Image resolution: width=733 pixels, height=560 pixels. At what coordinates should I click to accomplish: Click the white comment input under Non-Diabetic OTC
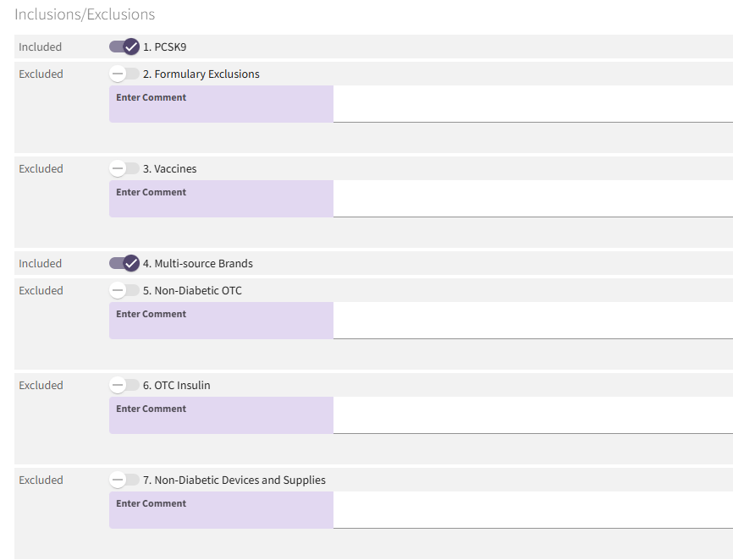click(532, 321)
